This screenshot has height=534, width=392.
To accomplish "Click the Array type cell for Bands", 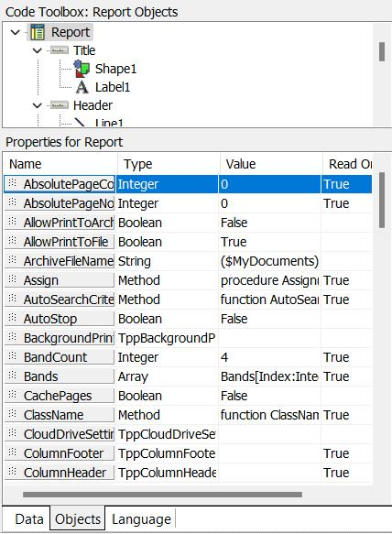I will coord(167,376).
